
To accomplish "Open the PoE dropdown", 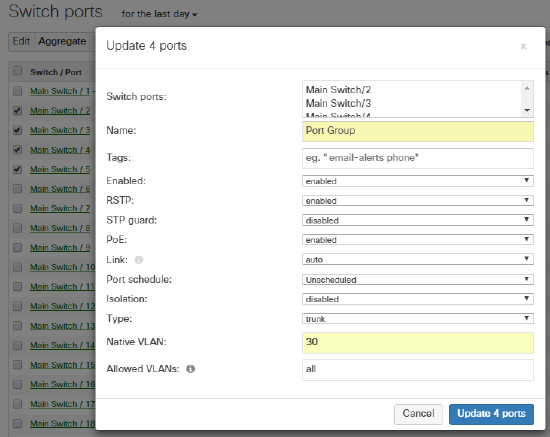I will tap(418, 240).
